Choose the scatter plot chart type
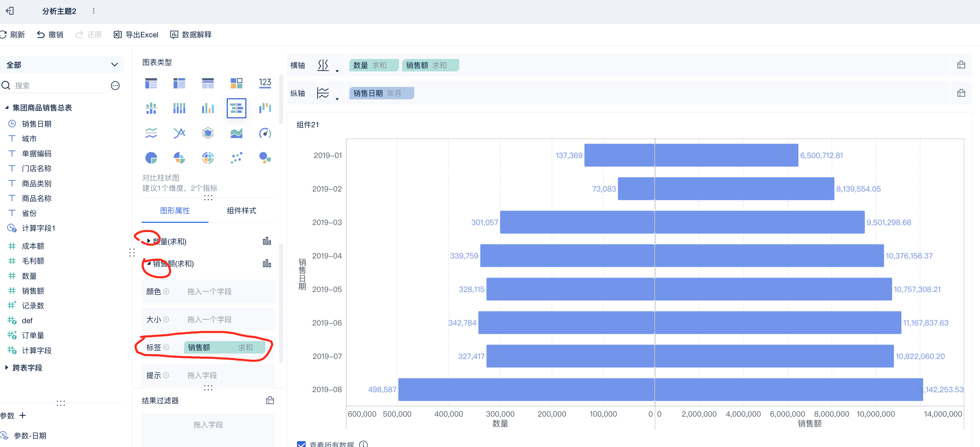980x447 pixels. pyautogui.click(x=236, y=158)
